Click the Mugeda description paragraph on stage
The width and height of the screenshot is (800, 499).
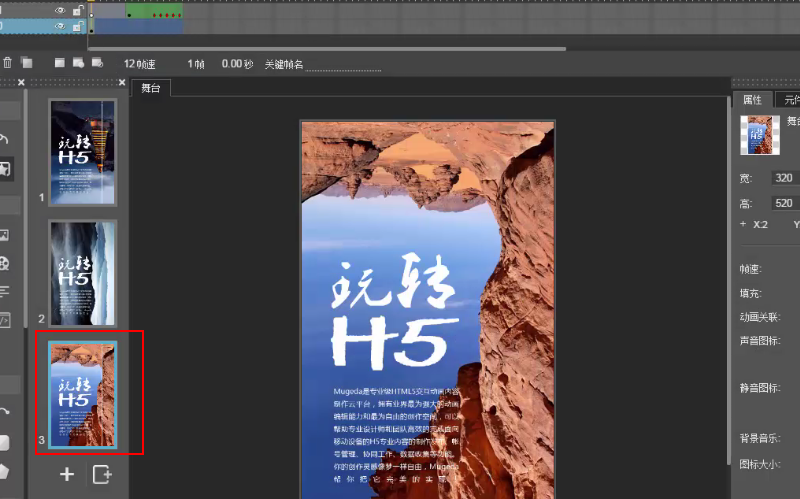coord(396,435)
